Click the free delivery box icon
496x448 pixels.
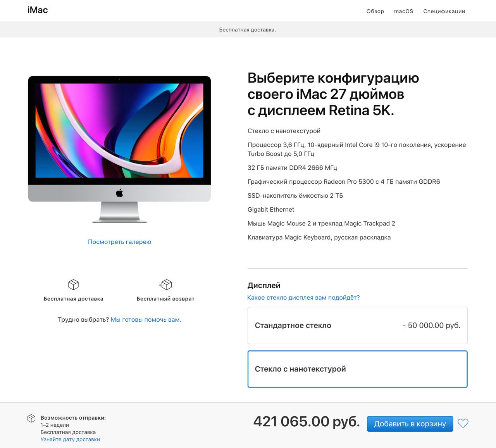73,285
